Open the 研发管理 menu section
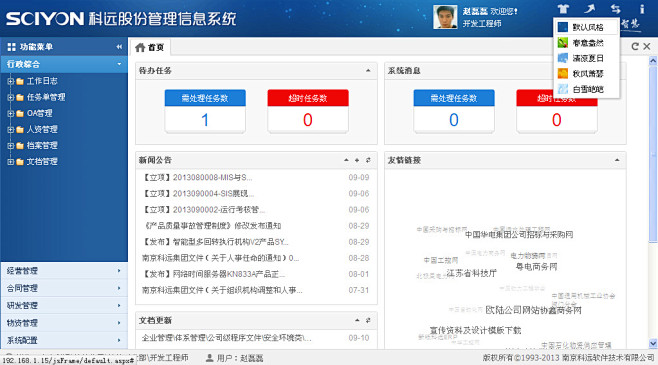The width and height of the screenshot is (658, 365). (64, 305)
